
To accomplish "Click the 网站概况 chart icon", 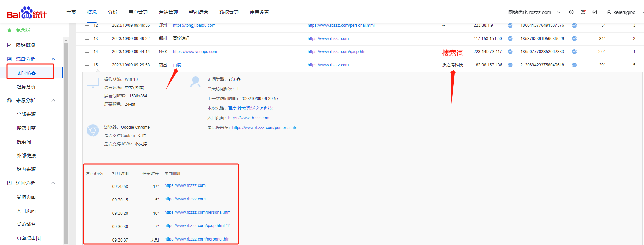I will 9,45.
